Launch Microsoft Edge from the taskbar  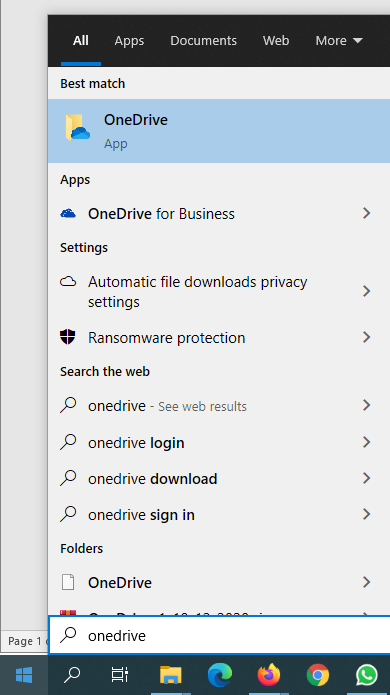coord(220,675)
